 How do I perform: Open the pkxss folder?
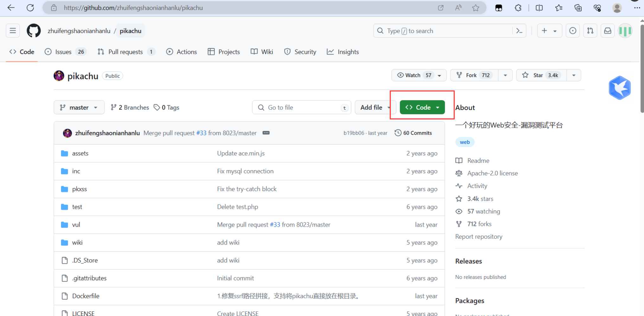pos(79,189)
